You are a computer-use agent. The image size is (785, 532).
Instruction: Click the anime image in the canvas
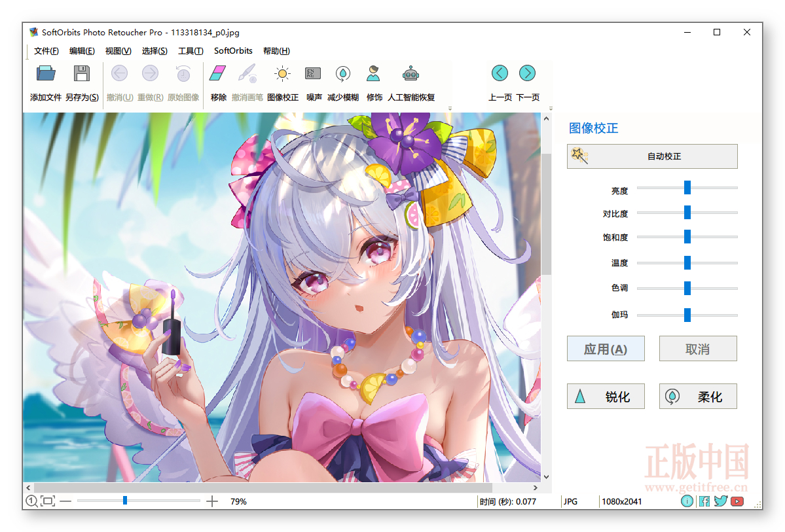282,297
